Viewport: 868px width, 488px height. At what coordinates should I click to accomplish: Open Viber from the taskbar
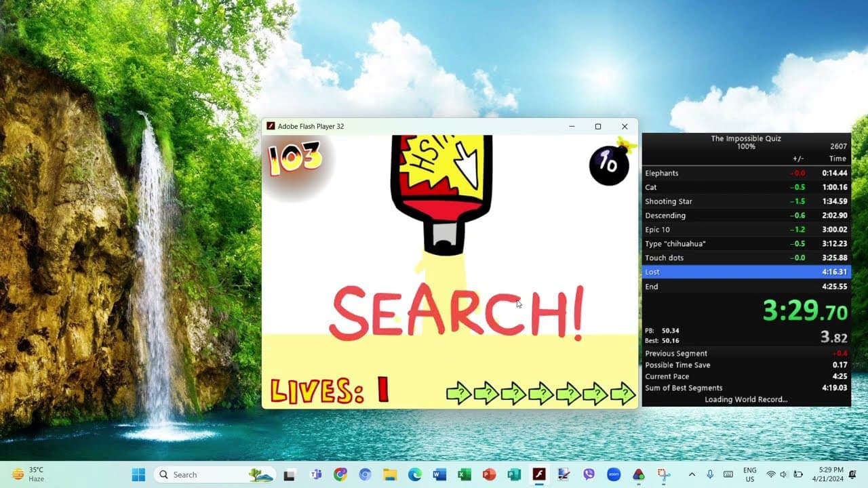pos(589,474)
